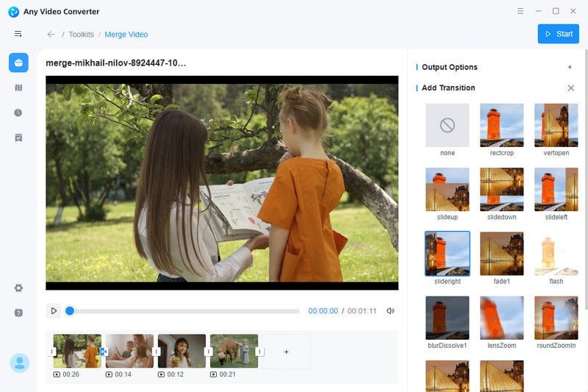Go back with the left arrow
The height and width of the screenshot is (392, 588).
51,35
